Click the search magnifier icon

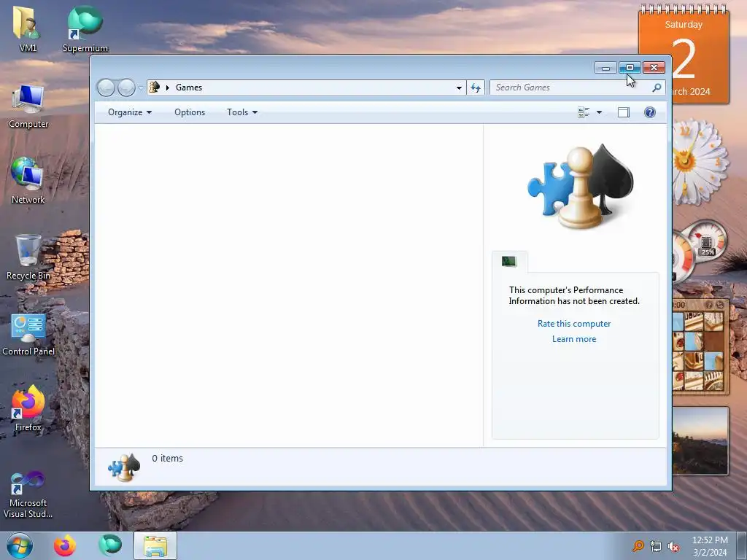tap(657, 87)
